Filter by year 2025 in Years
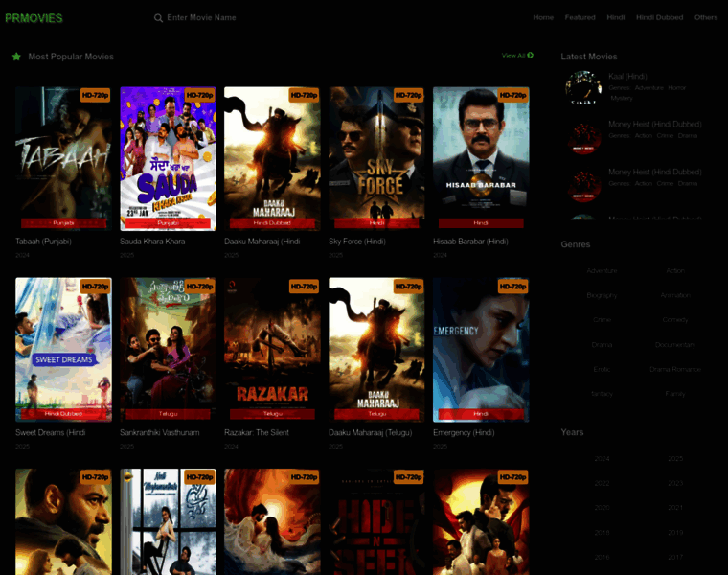This screenshot has width=728, height=575. pos(675,459)
